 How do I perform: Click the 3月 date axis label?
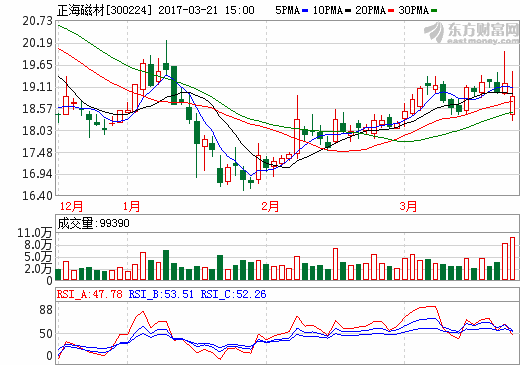click(408, 206)
